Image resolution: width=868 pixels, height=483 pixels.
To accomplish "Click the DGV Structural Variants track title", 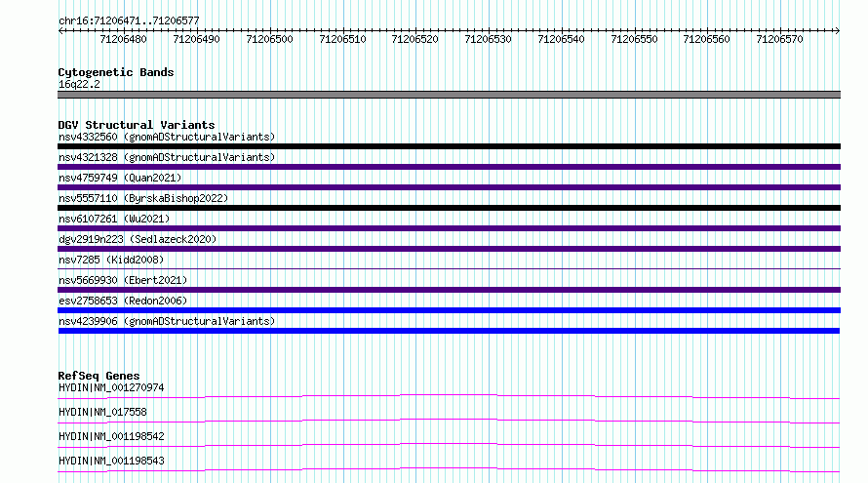I will pos(137,125).
